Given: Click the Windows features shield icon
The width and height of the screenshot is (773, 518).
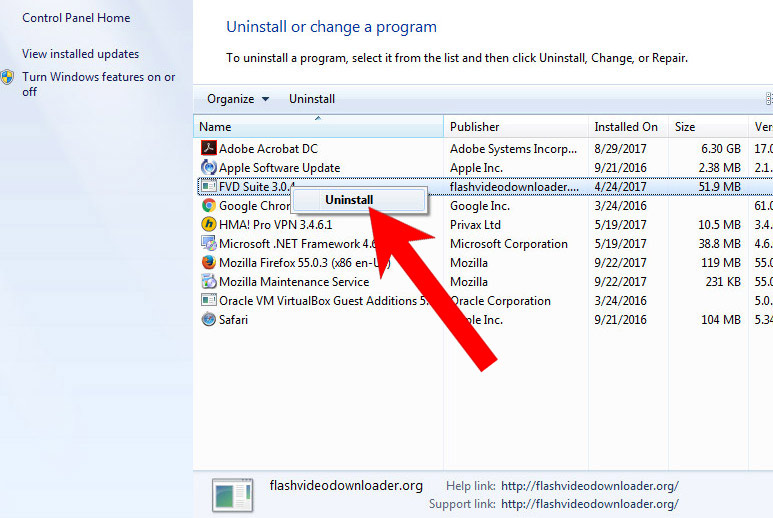Looking at the screenshot, I should coord(8,78).
